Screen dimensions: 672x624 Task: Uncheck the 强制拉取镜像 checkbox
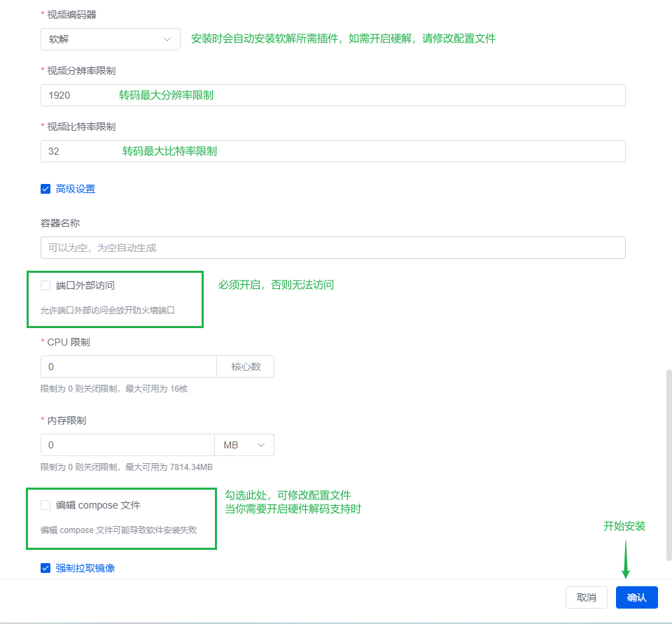45,568
